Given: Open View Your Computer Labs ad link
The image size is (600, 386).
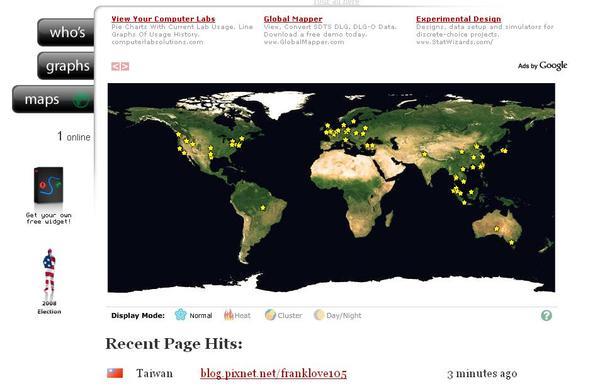Looking at the screenshot, I should [x=163, y=19].
